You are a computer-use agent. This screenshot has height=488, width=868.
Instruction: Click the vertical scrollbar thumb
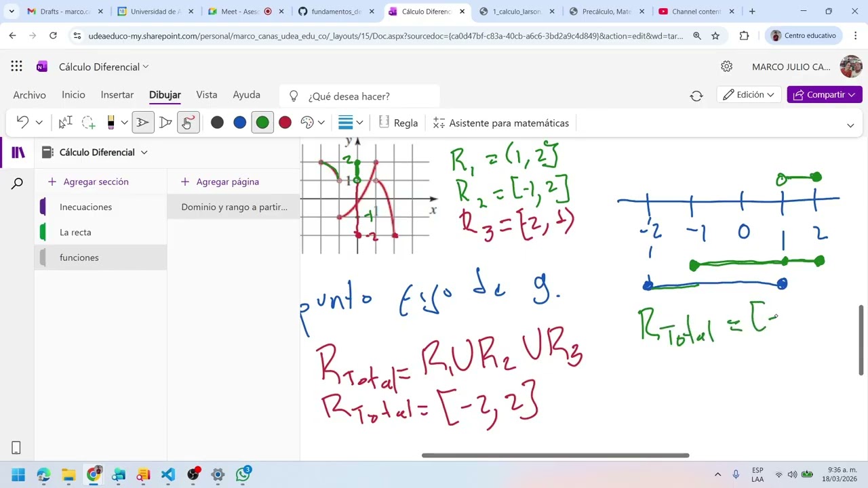pos(862,340)
